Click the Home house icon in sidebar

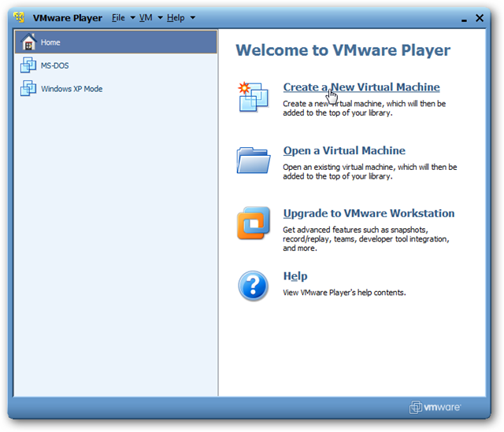[28, 42]
